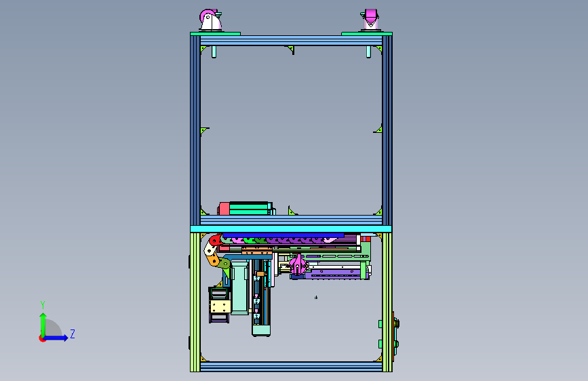
Task: Select the lower right light green vertical column
Action: [x=387, y=302]
